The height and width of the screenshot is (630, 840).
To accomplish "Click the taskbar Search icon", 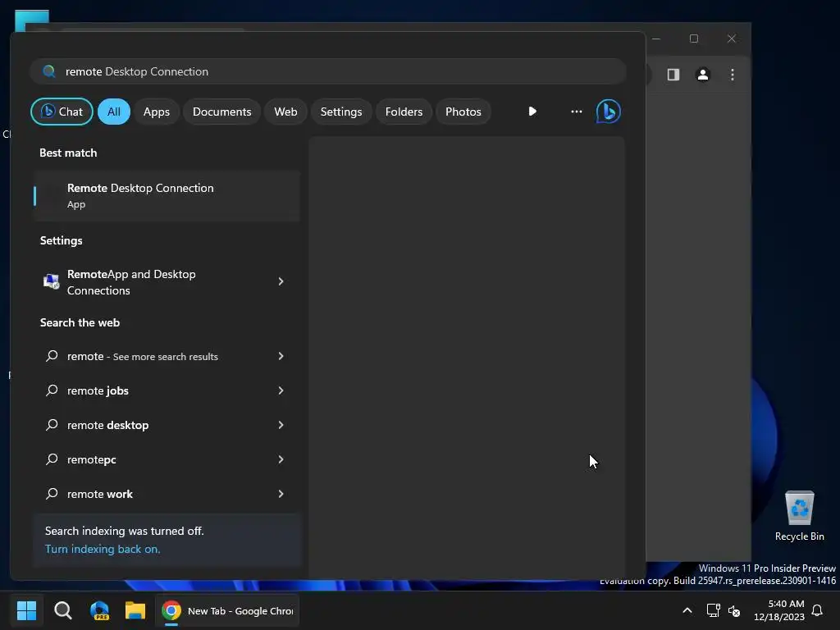I will tap(62, 610).
